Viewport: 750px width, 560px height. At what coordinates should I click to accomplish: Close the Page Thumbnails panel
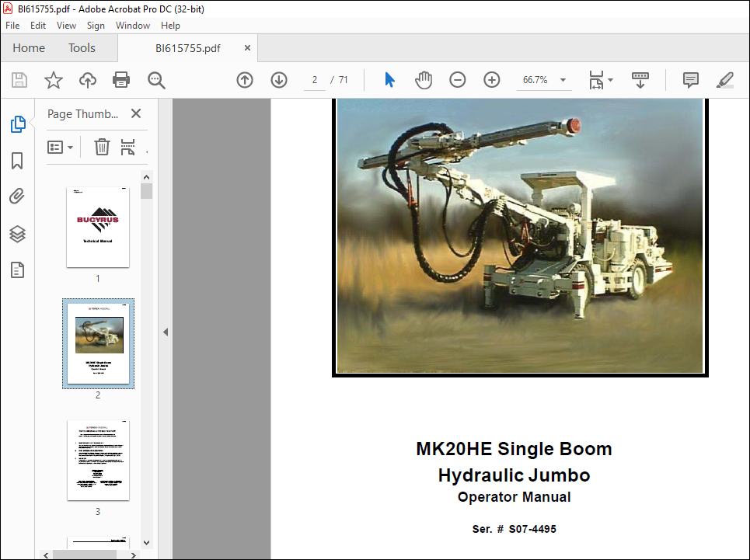pyautogui.click(x=136, y=113)
